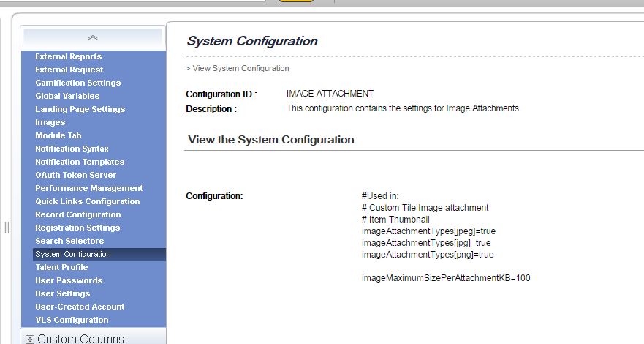644x344 pixels.
Task: Click the System Configuration page title
Action: 252,41
